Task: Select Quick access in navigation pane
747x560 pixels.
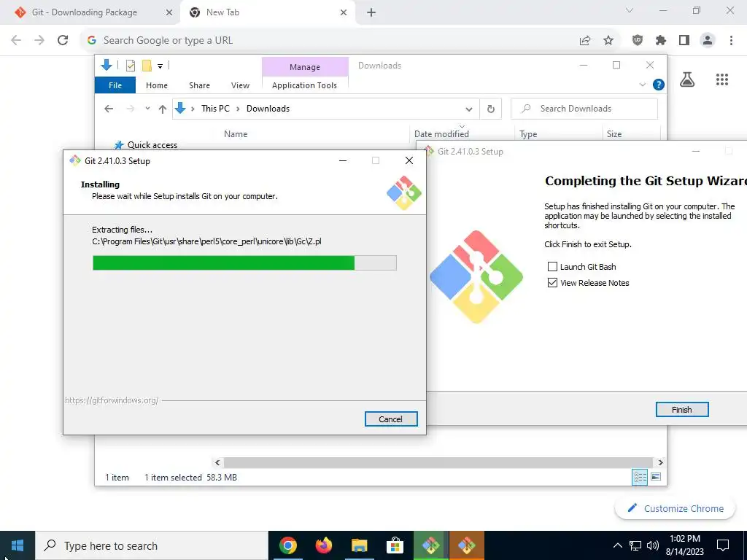Action: [145, 145]
